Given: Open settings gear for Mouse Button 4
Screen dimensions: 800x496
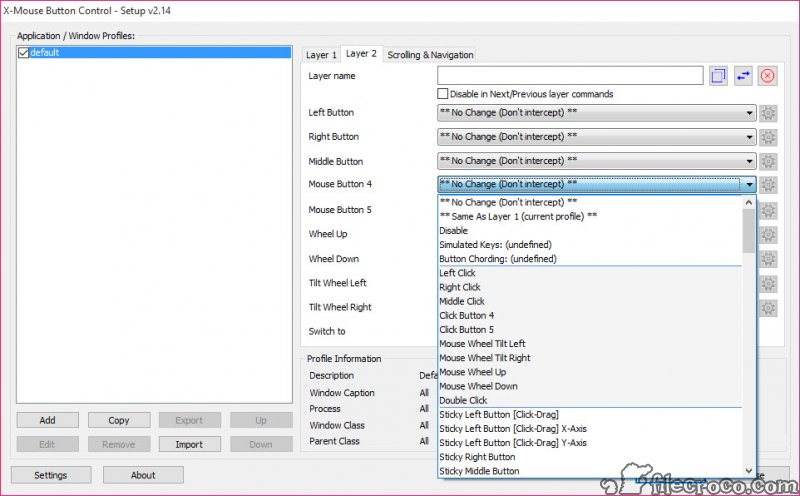Looking at the screenshot, I should pos(768,184).
